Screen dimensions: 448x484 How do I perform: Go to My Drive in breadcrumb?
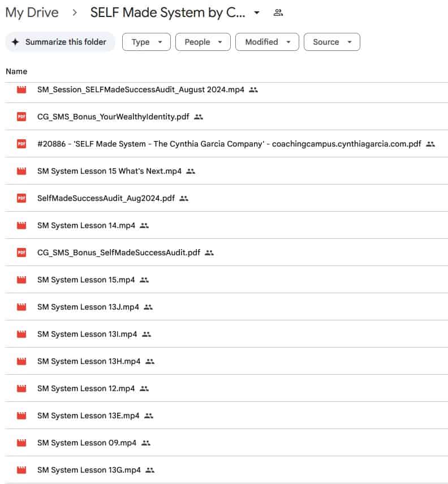pos(32,12)
